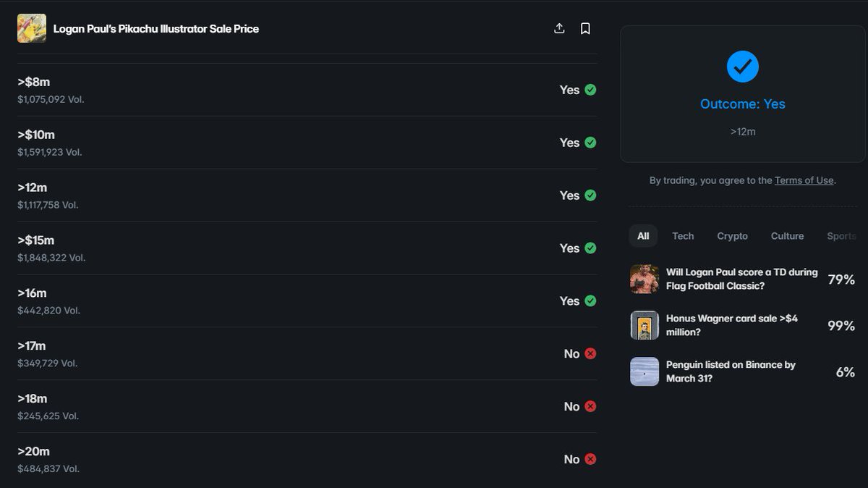Switch to the Sports category tab

coord(842,236)
